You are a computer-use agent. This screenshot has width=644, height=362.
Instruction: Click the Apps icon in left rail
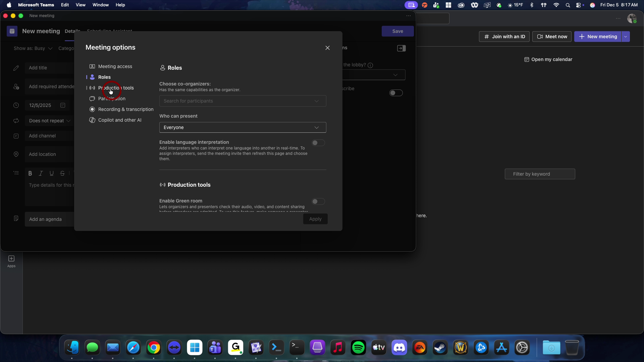coord(11,261)
